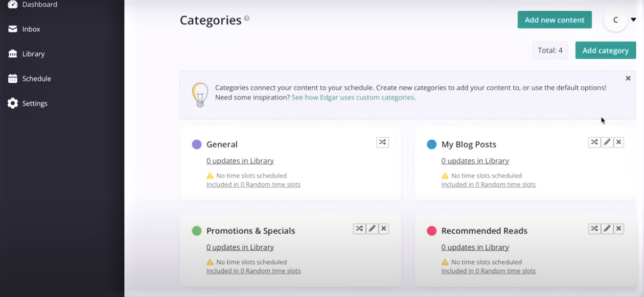This screenshot has height=297, width=644.
Task: Click the Add new content button
Action: (555, 20)
